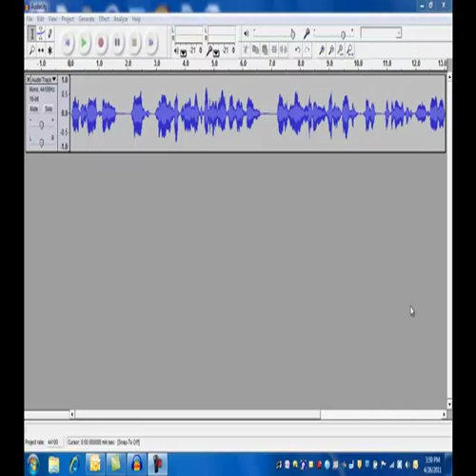Click the track pan slider
The image size is (476, 476).
click(41, 143)
